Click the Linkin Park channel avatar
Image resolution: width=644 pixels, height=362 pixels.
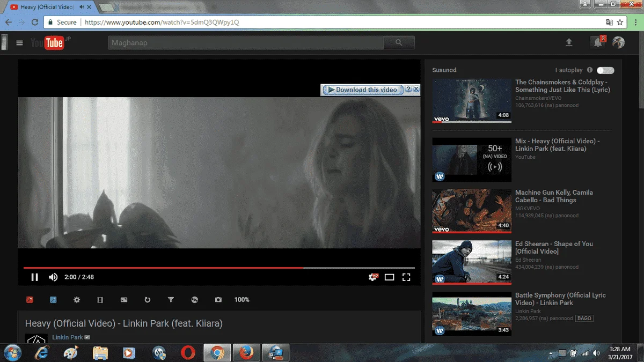coord(36,339)
